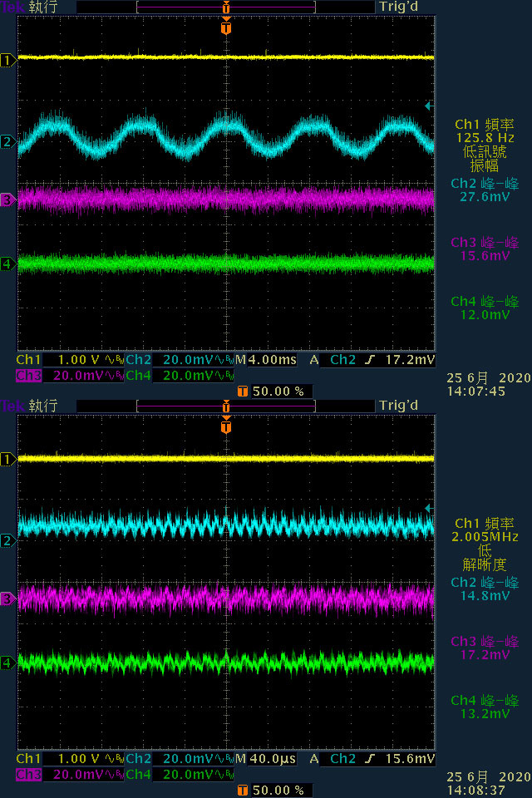Click the Ch2 peak-to-peak value 27.6mV

click(485, 197)
